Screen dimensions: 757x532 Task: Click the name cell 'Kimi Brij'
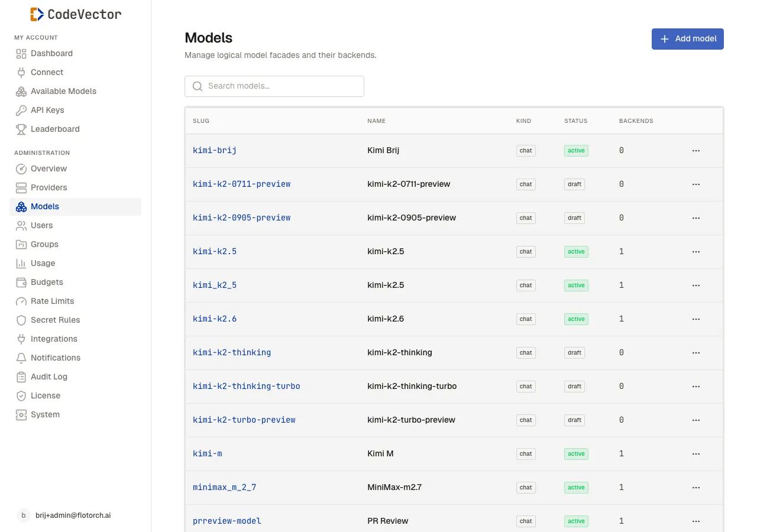383,151
